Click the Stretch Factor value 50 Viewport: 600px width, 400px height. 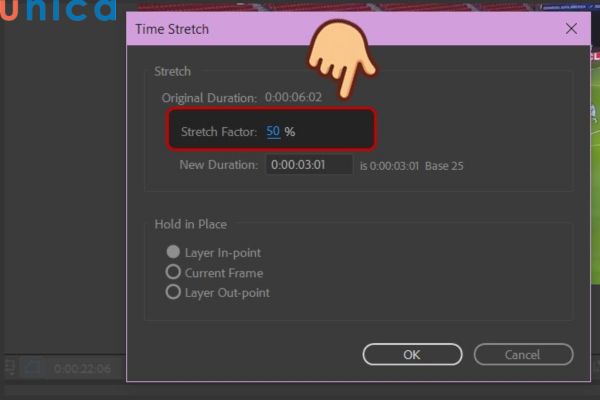273,132
